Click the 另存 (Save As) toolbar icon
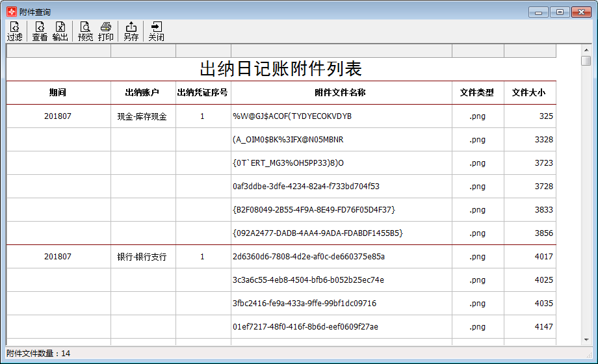 point(131,31)
